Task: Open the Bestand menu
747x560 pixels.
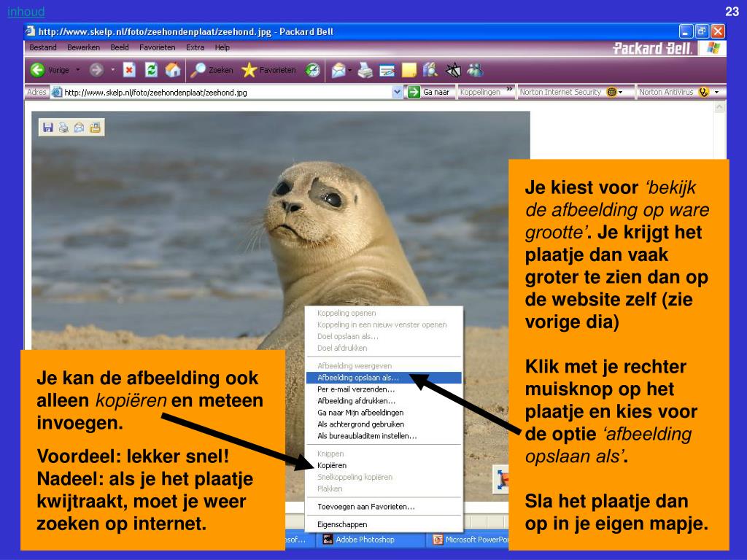Action: click(43, 47)
